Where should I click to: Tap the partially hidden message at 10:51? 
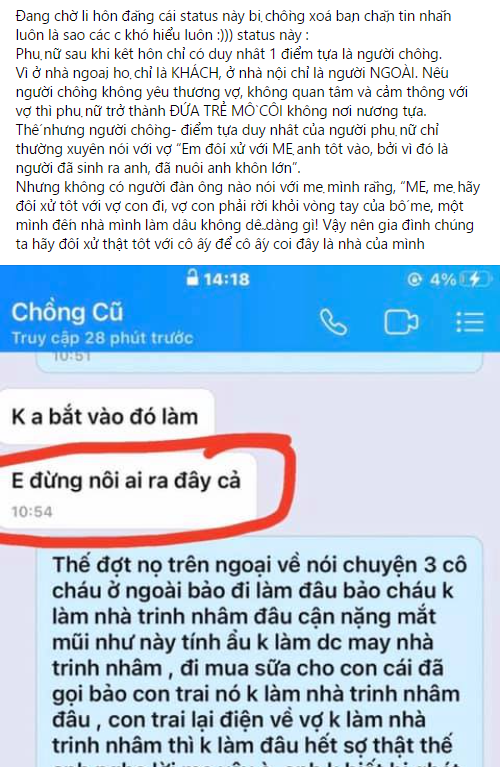point(260,362)
